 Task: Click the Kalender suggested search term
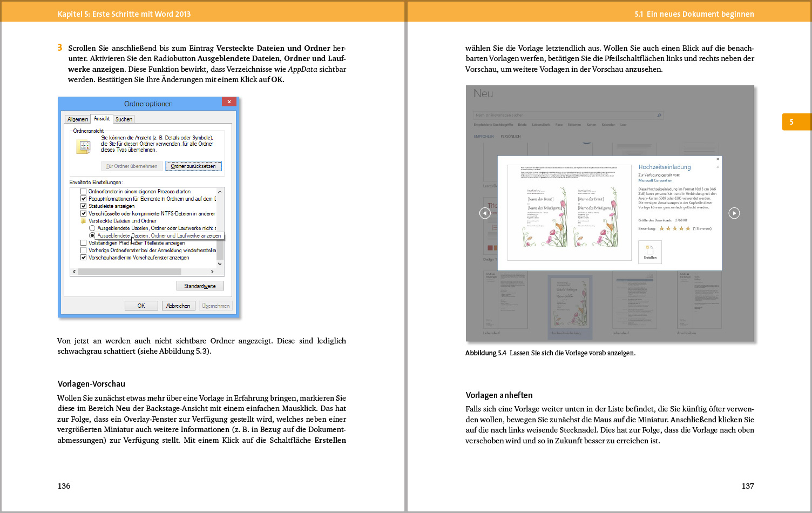click(x=608, y=125)
